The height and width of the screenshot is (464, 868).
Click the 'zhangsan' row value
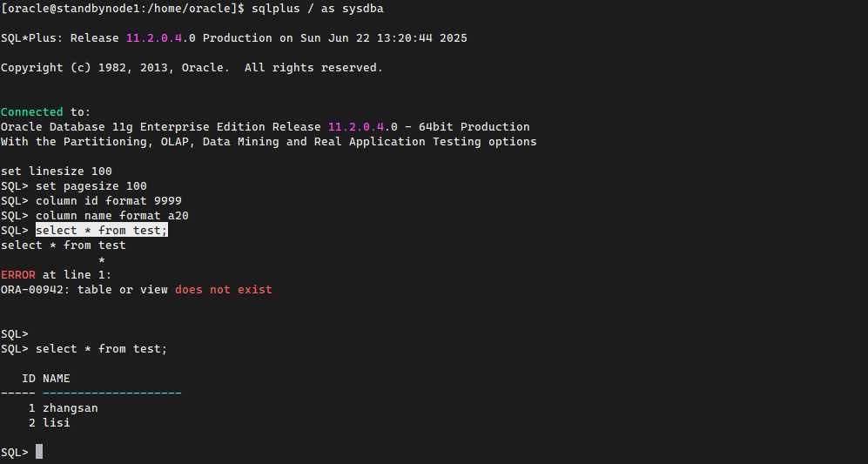coord(71,407)
